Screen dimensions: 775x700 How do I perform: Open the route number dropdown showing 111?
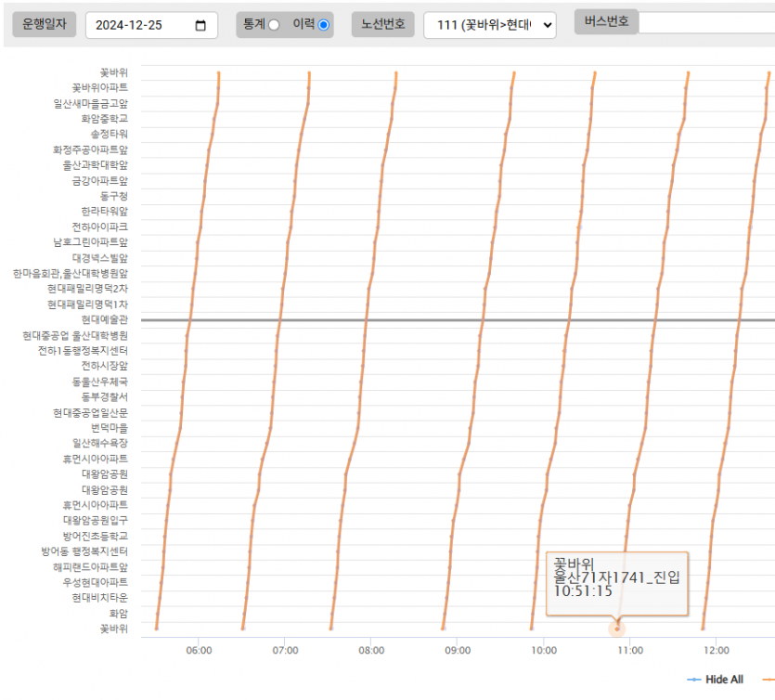pos(489,25)
